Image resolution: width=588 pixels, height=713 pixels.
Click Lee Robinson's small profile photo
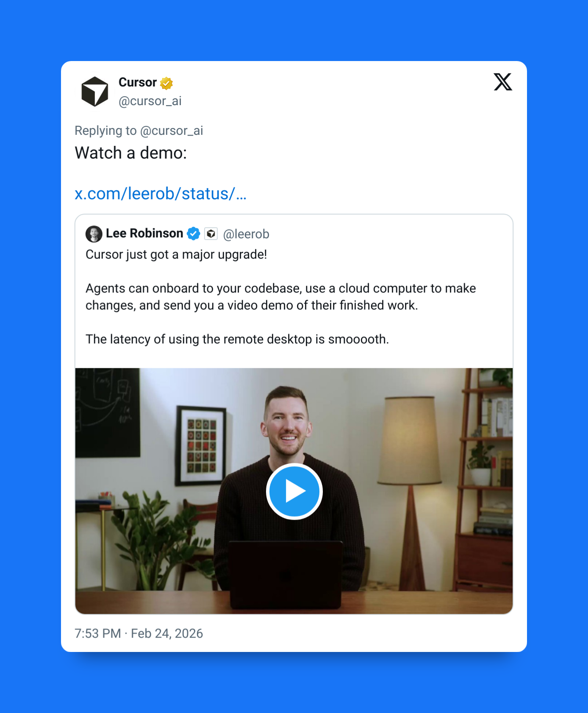coord(94,234)
